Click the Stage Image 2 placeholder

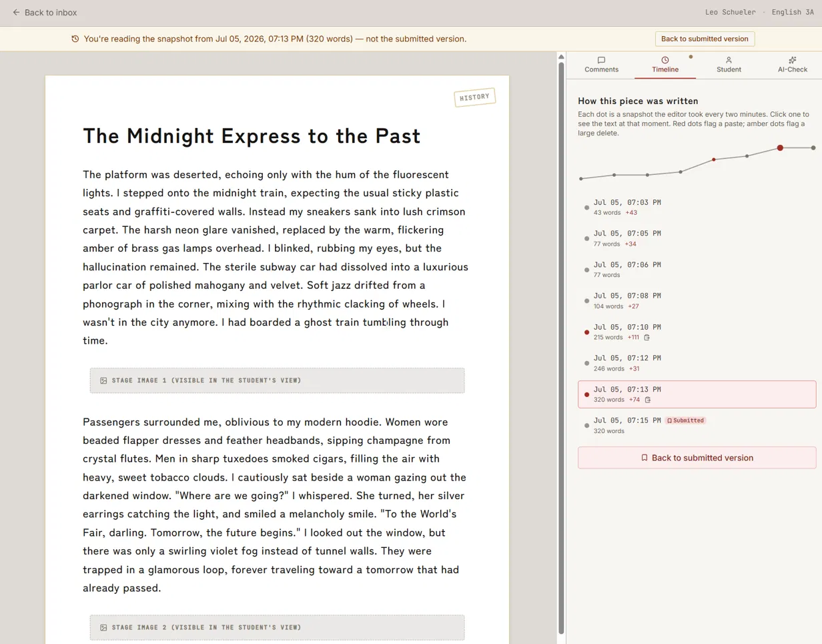click(277, 627)
